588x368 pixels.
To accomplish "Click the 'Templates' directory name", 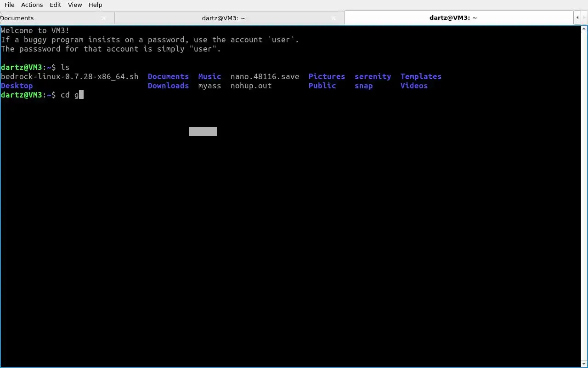I will pyautogui.click(x=421, y=76).
